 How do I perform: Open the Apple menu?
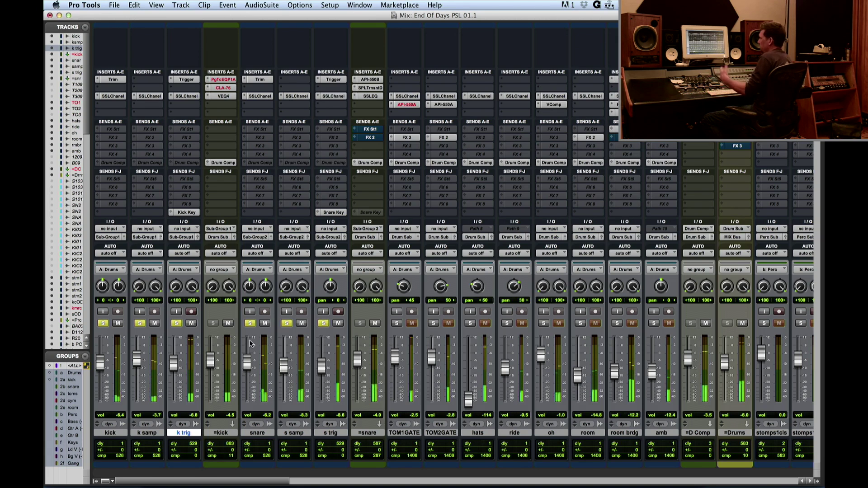point(56,5)
